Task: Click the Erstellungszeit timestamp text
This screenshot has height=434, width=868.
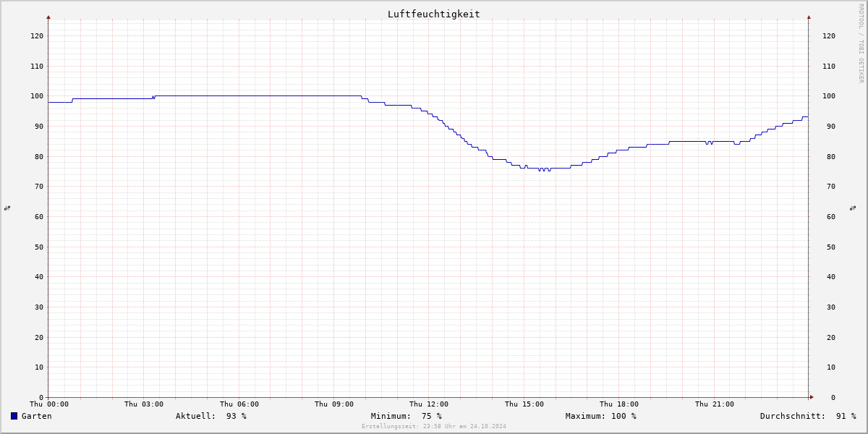Action: [434, 426]
